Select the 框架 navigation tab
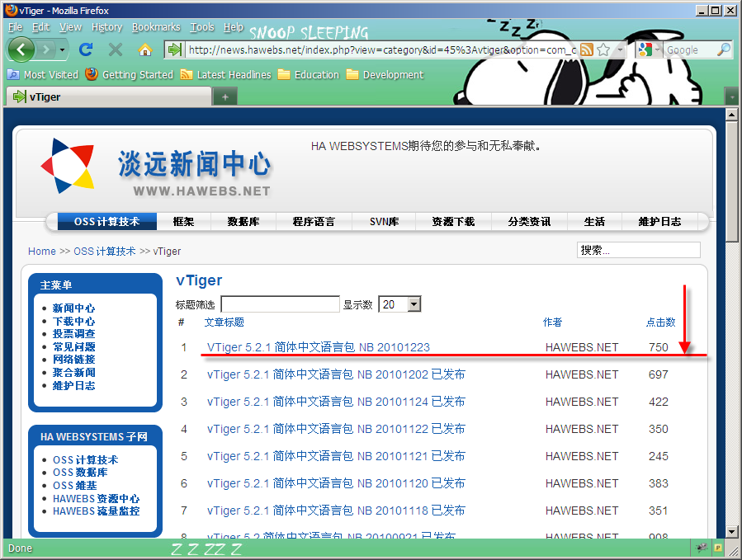Viewport: 742px width, 560px height. click(183, 221)
